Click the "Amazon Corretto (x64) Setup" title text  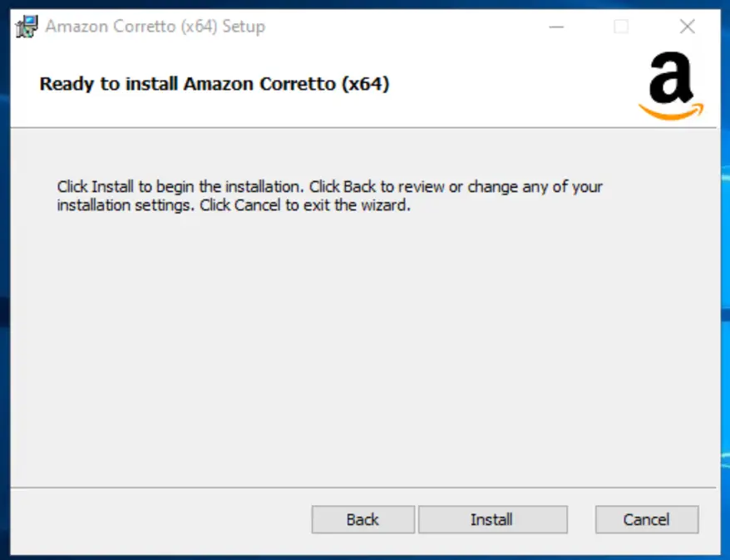pyautogui.click(x=155, y=27)
